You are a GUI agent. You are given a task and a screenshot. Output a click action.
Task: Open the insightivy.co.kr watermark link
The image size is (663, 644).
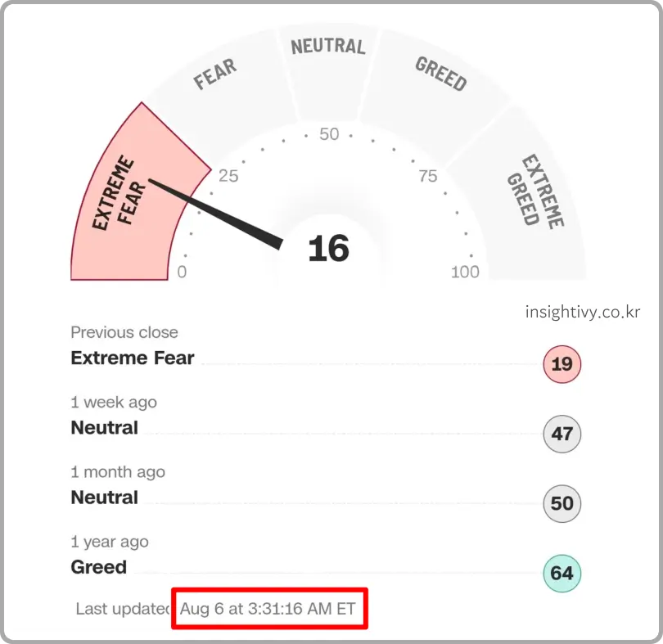[x=583, y=312]
